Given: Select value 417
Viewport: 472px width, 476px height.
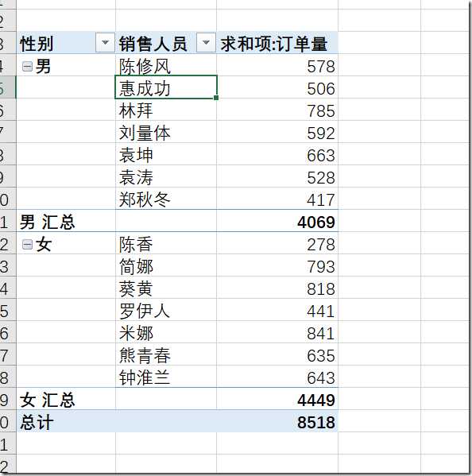Looking at the screenshot, I should 321,199.
